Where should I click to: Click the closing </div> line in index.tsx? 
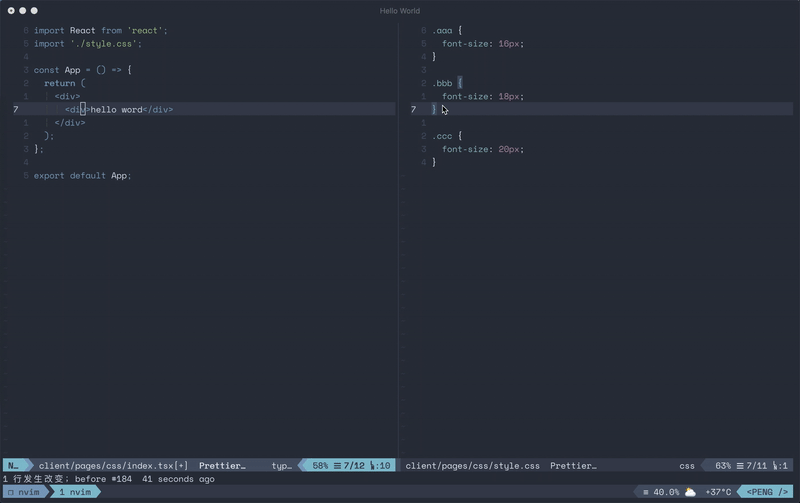(70, 122)
